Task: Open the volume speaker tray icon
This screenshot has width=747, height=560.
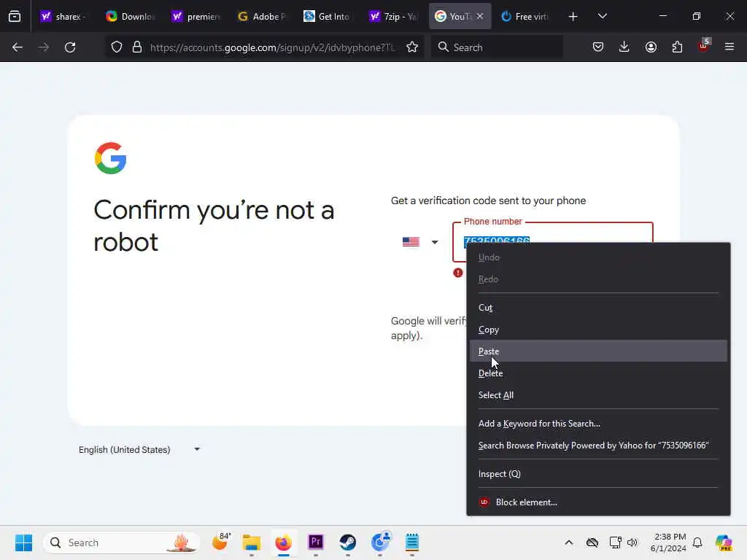Action: (x=632, y=542)
